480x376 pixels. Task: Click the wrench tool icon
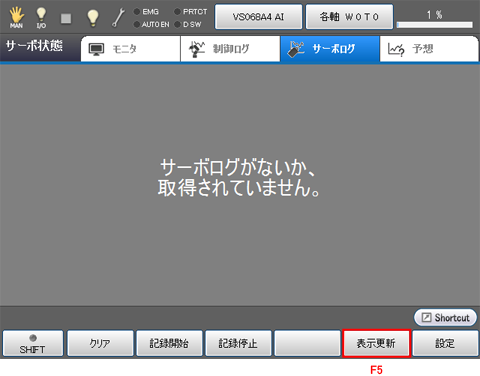118,18
